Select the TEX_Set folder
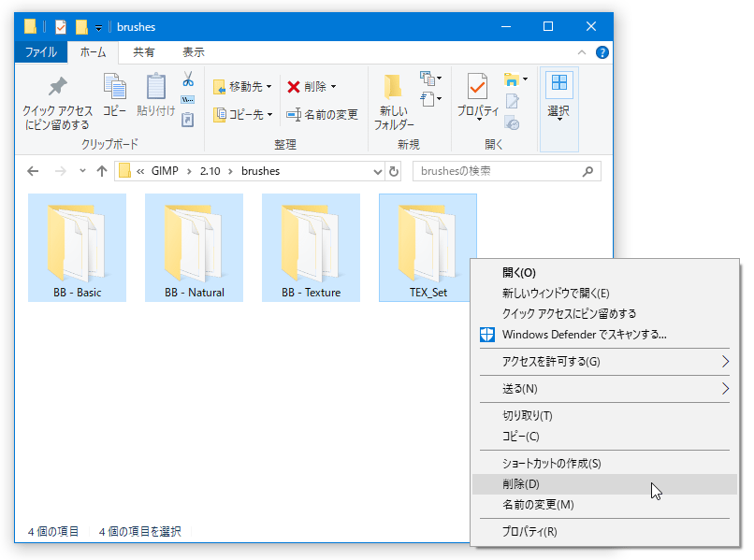 point(428,248)
